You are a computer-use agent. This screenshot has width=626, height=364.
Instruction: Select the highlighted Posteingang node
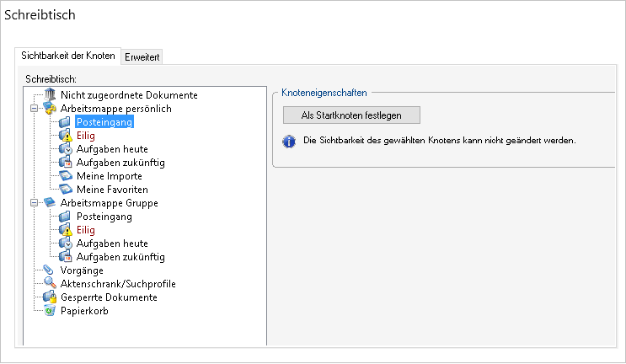click(x=104, y=122)
